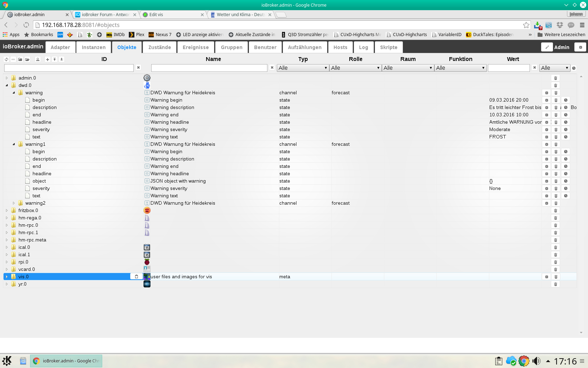This screenshot has width=588, height=368.
Task: Select the headline item under warning1
Action: point(42,173)
